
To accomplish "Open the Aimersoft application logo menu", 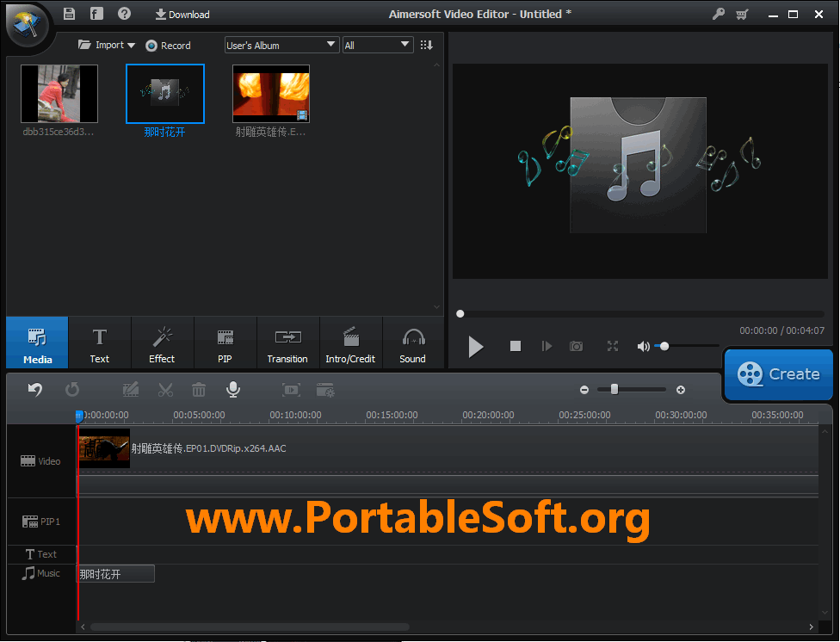I will (27, 25).
